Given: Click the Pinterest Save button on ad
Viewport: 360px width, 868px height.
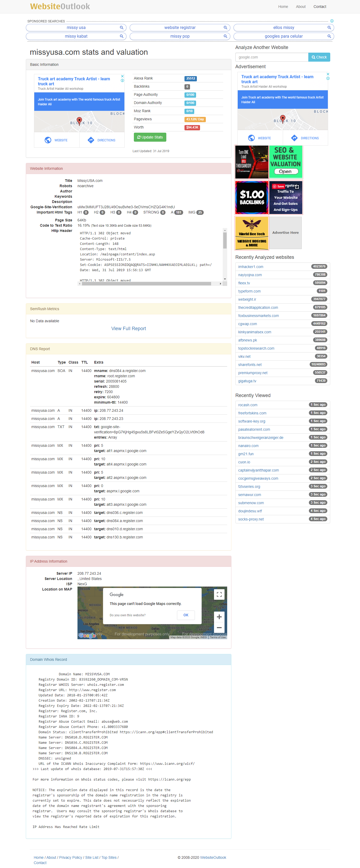Looking at the screenshot, I should point(279,186).
